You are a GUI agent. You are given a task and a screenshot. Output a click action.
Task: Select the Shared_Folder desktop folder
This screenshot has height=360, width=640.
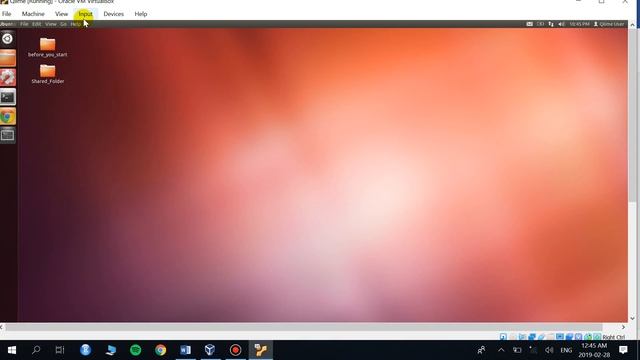pos(47,74)
